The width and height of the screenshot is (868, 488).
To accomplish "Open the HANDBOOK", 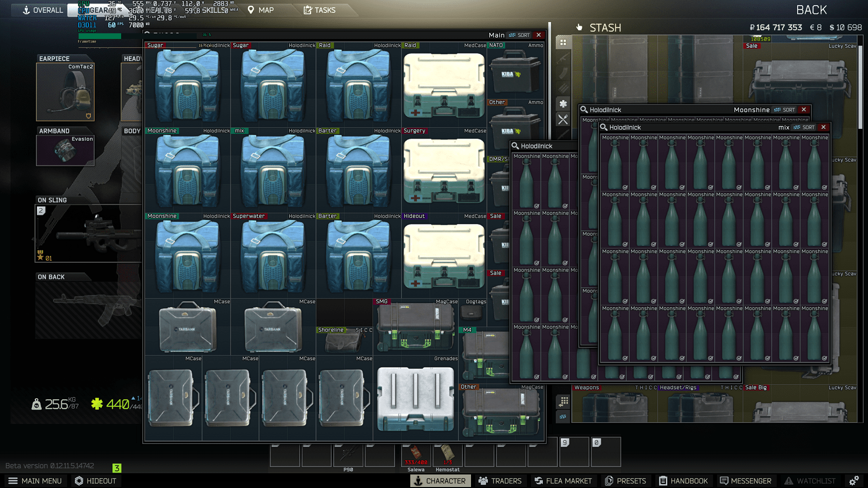I will (684, 481).
